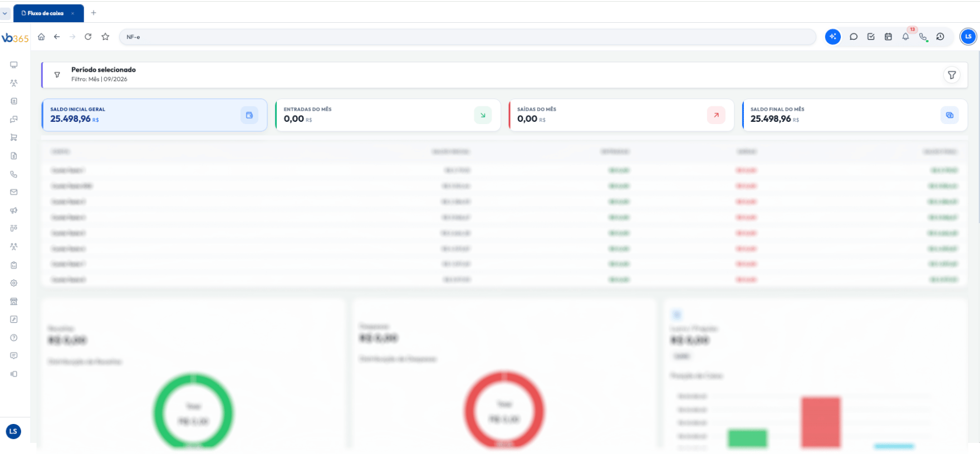The image size is (980, 454).
Task: Open the money document icon in sidebar
Action: [x=14, y=156]
